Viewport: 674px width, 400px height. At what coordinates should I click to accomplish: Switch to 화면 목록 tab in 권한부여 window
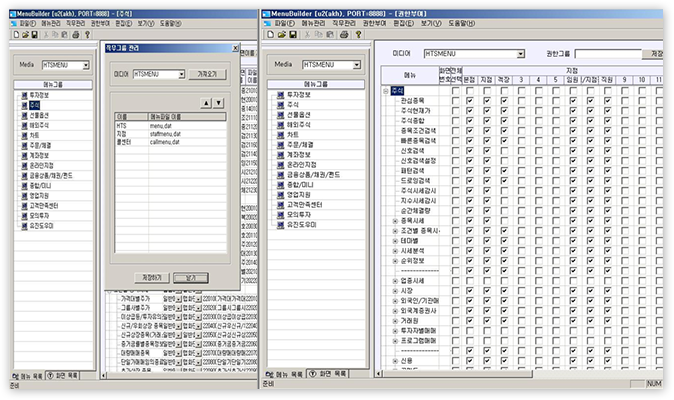pos(328,374)
